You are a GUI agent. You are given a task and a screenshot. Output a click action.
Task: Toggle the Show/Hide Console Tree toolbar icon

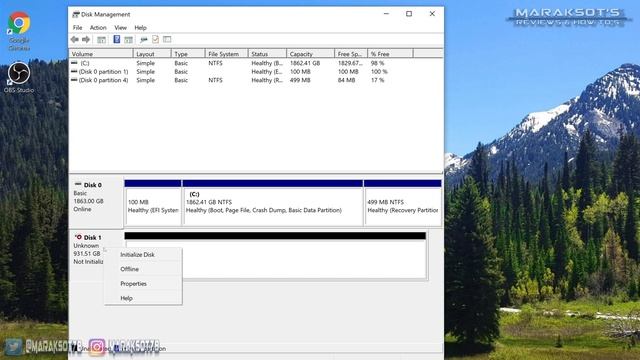click(x=101, y=40)
